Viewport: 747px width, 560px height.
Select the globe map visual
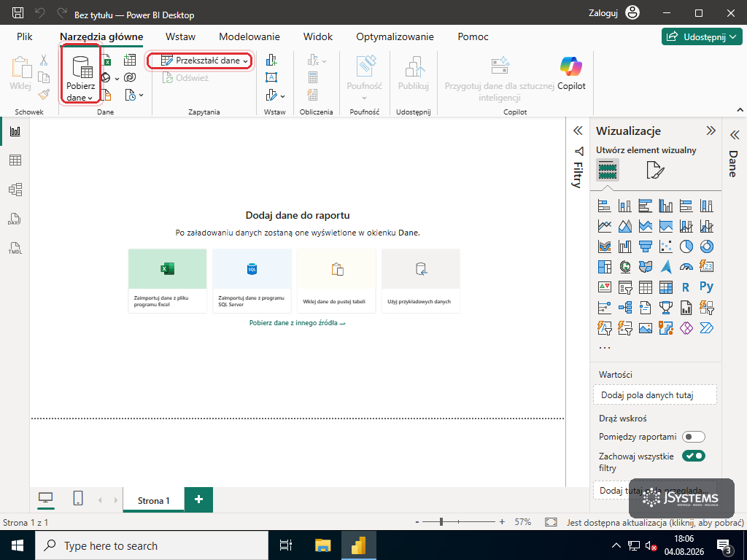coord(625,267)
